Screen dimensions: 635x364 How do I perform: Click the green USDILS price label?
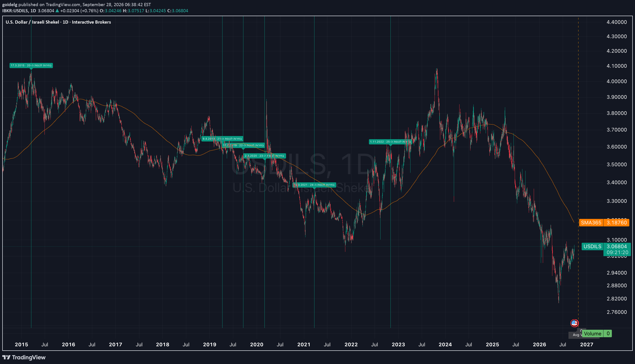(x=592, y=247)
